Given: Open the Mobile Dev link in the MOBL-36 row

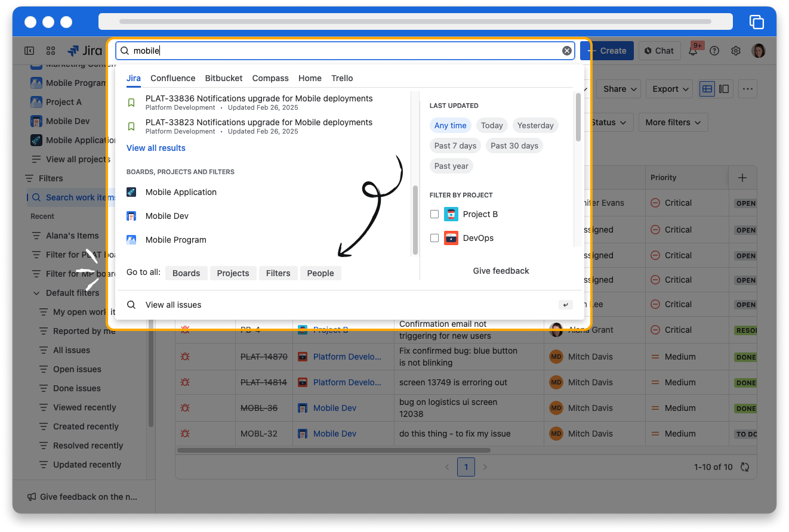Looking at the screenshot, I should tap(335, 408).
